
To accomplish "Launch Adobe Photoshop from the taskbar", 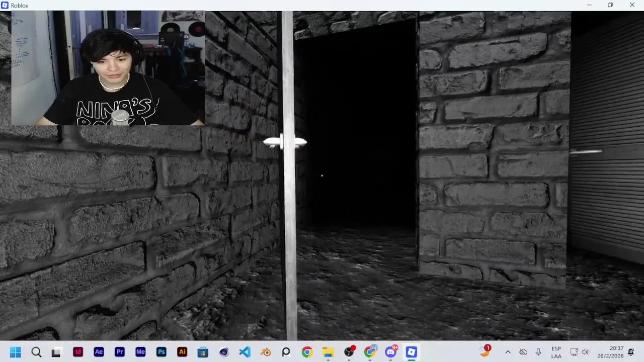I will [x=161, y=352].
